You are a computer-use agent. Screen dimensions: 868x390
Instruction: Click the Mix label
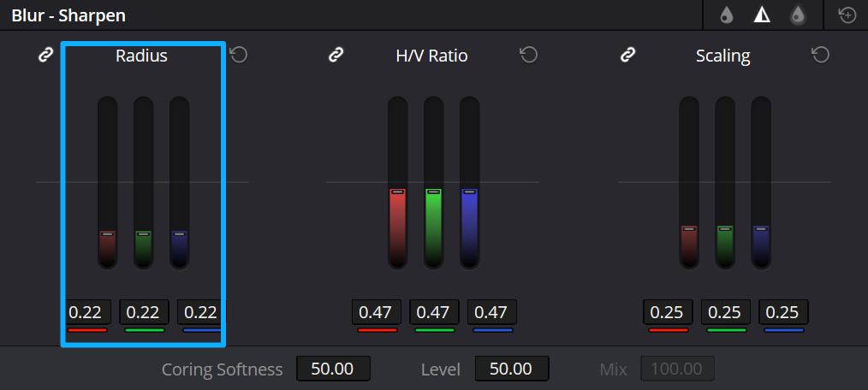[x=614, y=369]
